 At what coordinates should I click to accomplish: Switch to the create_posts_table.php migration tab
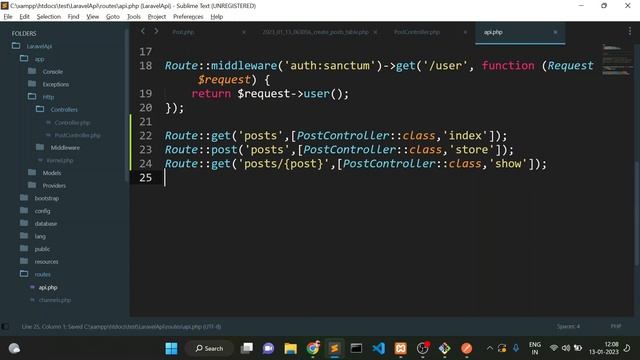tap(315, 32)
